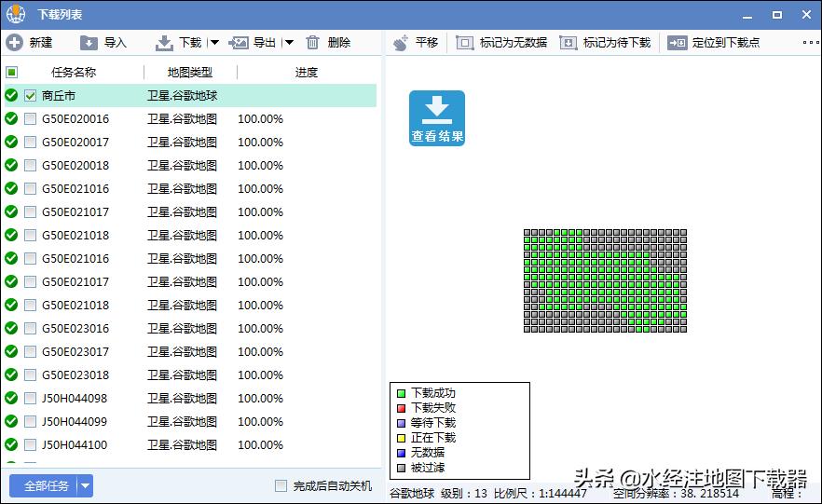The width and height of the screenshot is (822, 504).
Task: Click the 标记为待下载 label
Action: coord(617,43)
